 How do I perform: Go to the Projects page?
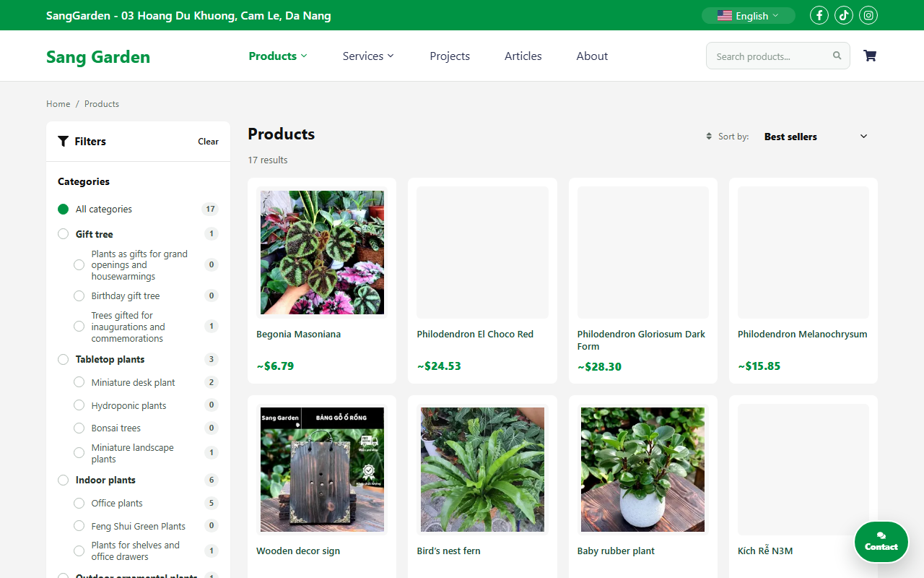point(450,56)
